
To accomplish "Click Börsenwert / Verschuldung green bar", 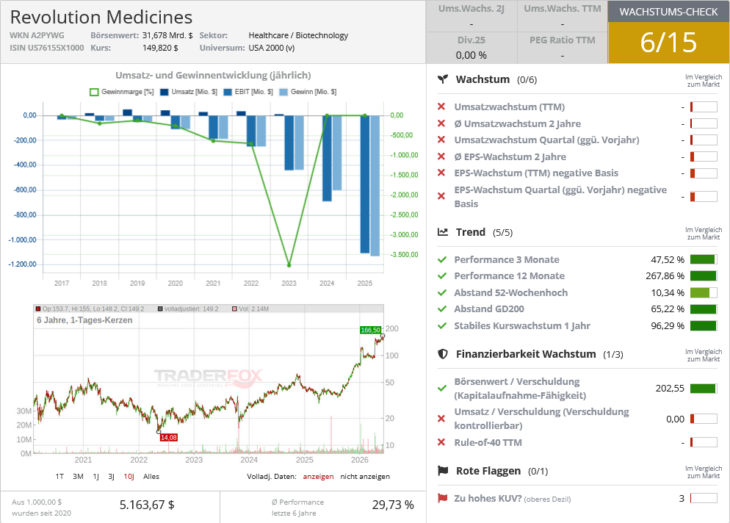I will pos(703,388).
